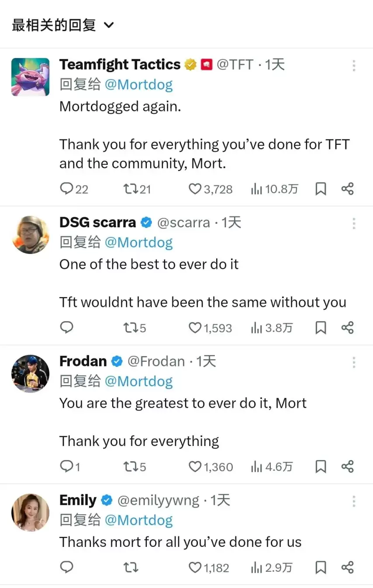
Task: Like the Teamfight Tactics reply
Action: tap(211, 189)
